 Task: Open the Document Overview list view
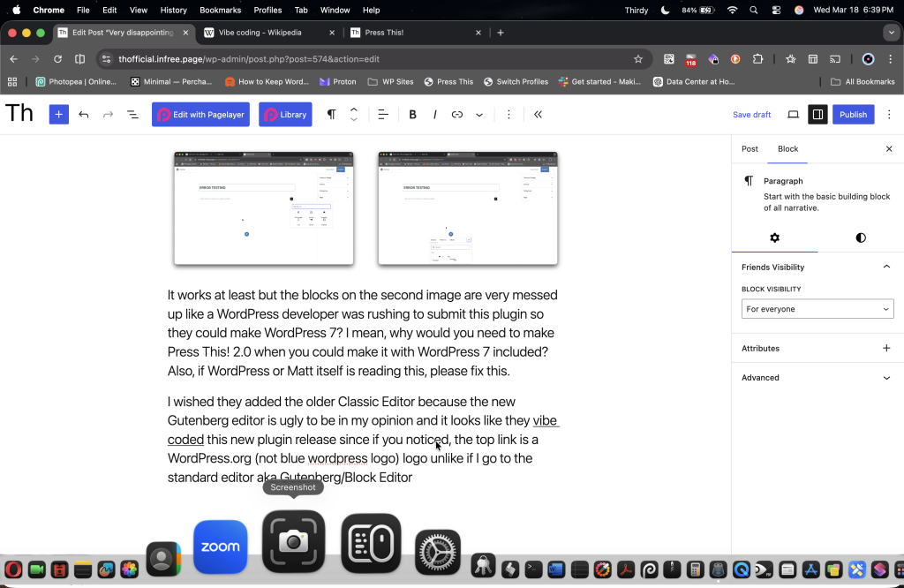(132, 115)
